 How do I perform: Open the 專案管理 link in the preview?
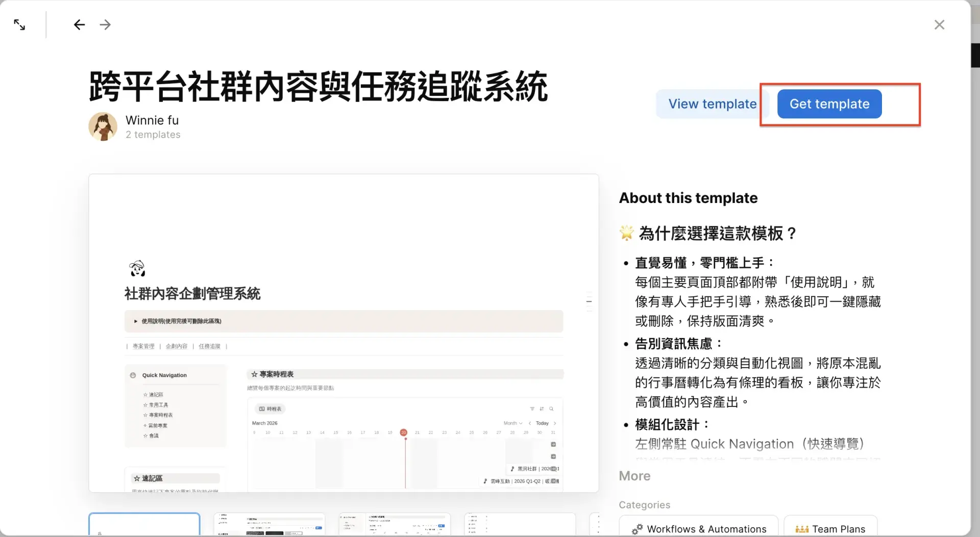(144, 346)
